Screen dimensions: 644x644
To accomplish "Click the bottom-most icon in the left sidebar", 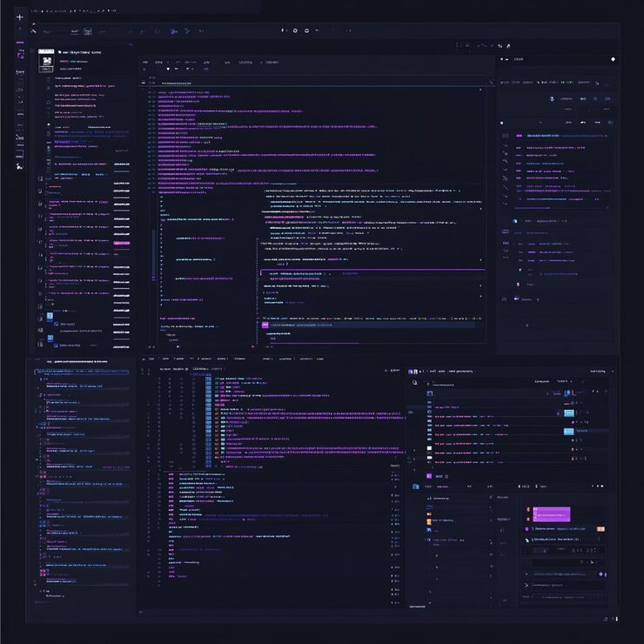I will tap(19, 166).
